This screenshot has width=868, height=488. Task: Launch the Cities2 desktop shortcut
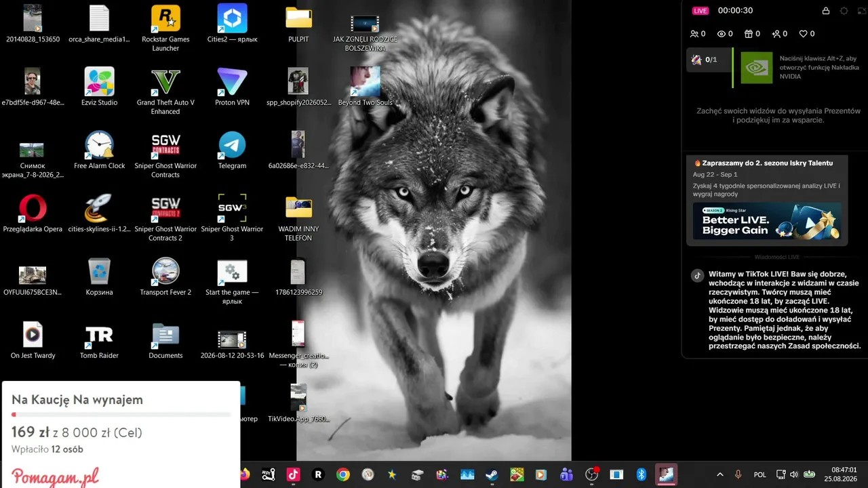tap(232, 23)
